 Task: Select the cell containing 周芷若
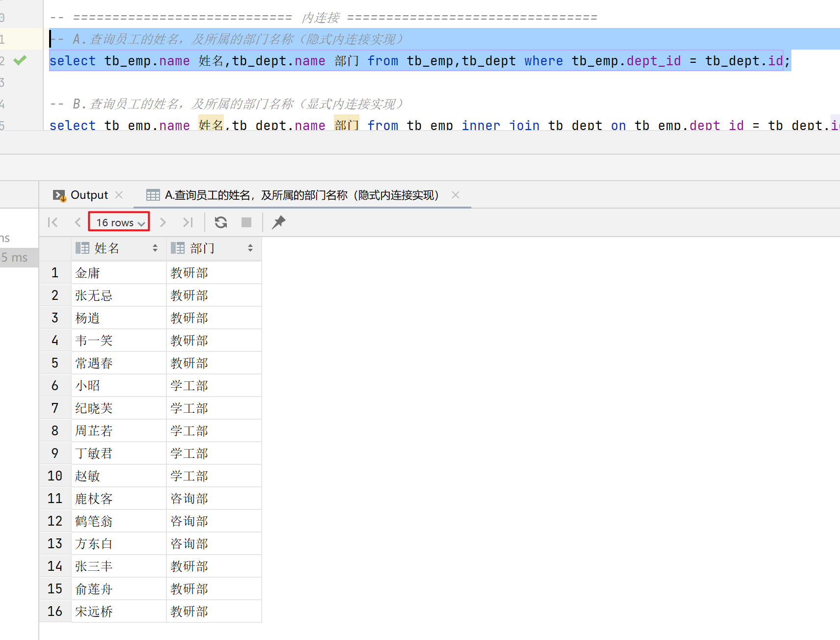[x=119, y=431]
